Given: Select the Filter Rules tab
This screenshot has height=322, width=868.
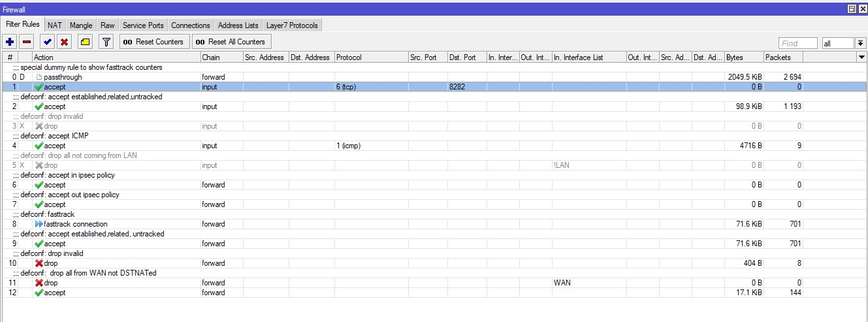Looking at the screenshot, I should (23, 24).
